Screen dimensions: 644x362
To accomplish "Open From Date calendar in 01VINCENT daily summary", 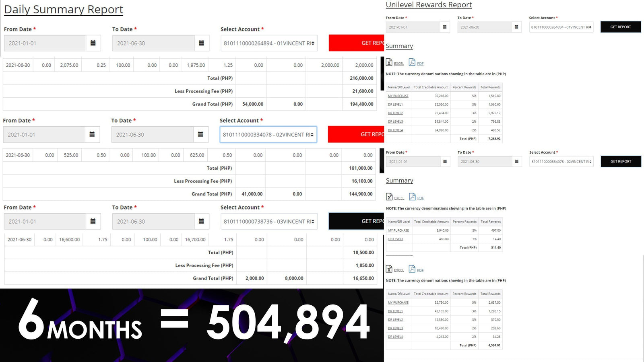I will coord(93,43).
